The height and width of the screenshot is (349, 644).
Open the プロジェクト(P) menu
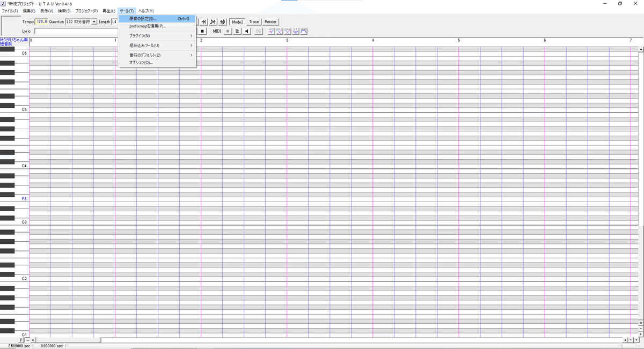(86, 11)
